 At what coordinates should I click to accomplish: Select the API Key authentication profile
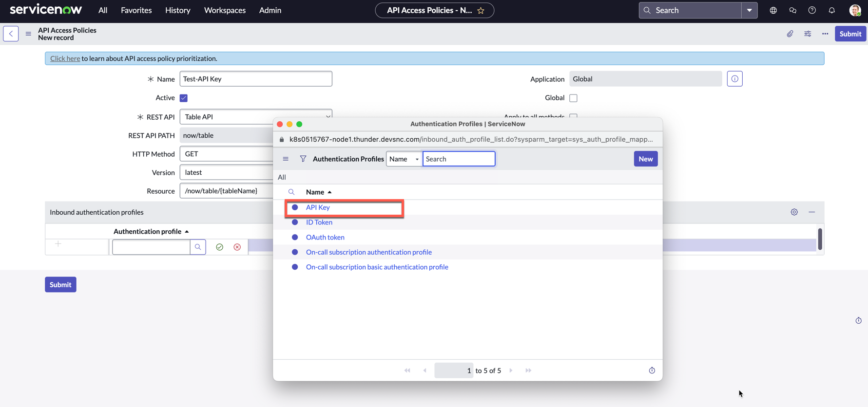tap(318, 207)
